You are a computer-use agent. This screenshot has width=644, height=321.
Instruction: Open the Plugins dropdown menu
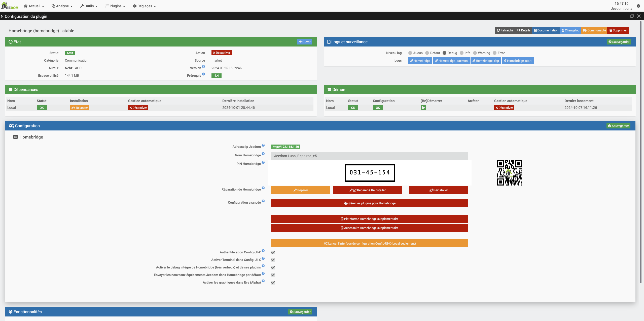point(115,6)
